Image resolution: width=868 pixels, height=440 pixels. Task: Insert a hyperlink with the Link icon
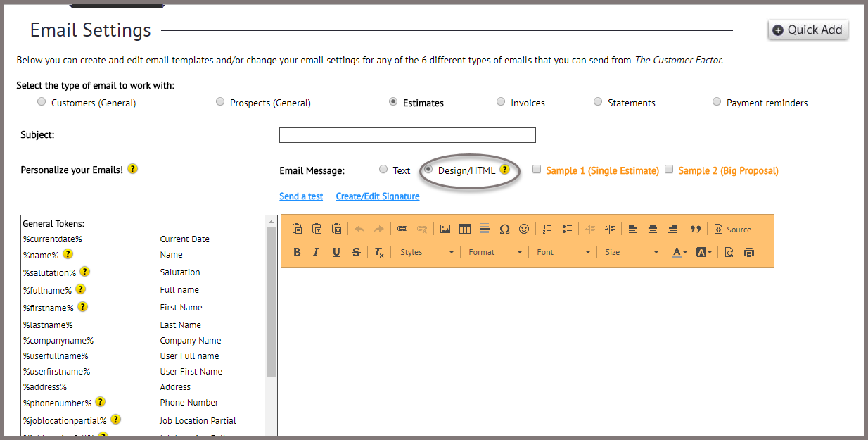pyautogui.click(x=402, y=229)
